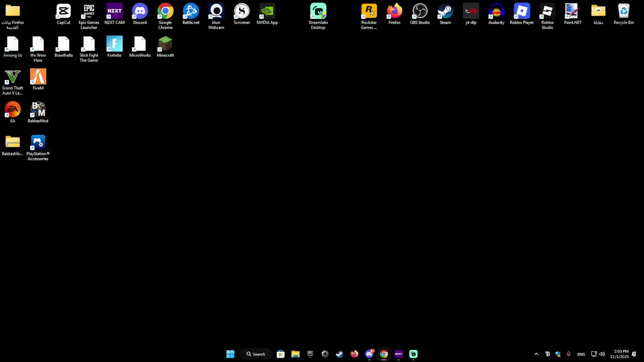Open Microsoft Store from taskbar
The width and height of the screenshot is (644, 362).
[x=281, y=354]
